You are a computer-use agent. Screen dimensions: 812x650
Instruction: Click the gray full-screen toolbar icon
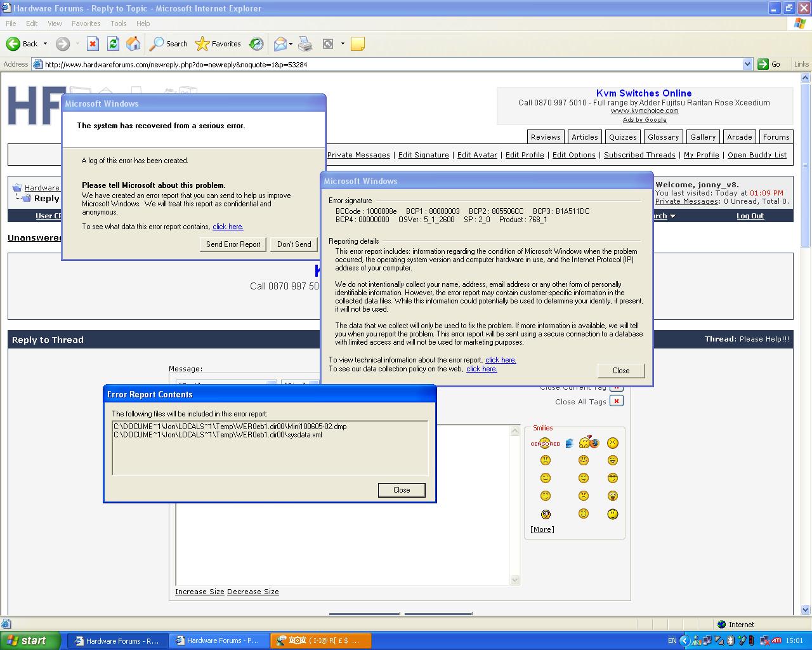pos(328,44)
